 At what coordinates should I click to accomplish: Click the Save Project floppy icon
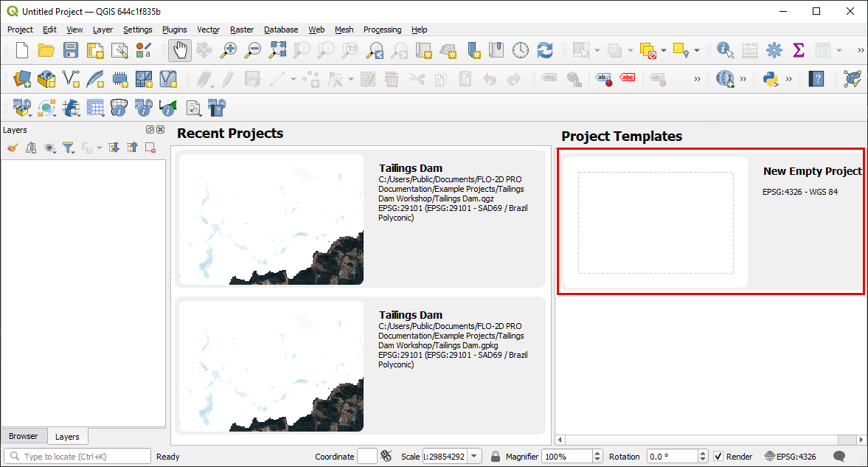click(x=70, y=50)
